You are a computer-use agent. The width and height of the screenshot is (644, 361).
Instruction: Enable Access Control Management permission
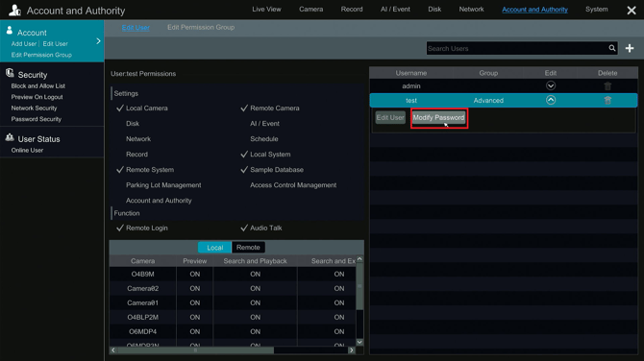[293, 185]
